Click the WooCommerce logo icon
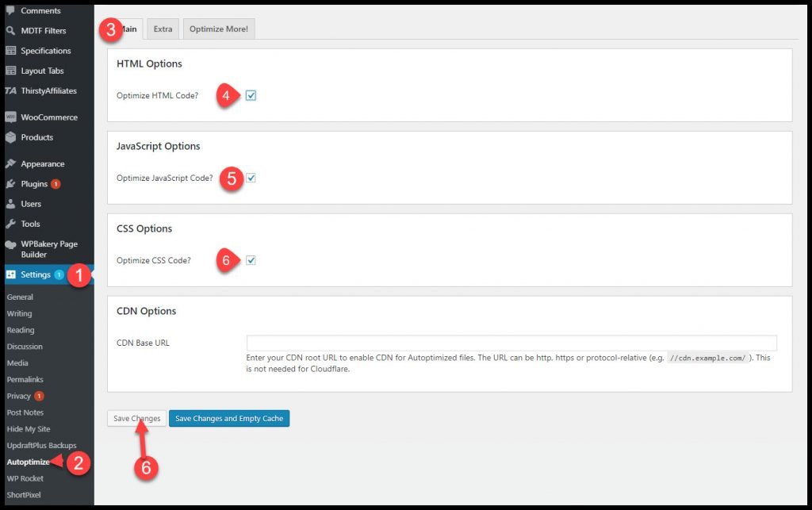The height and width of the screenshot is (510, 812). tap(10, 117)
